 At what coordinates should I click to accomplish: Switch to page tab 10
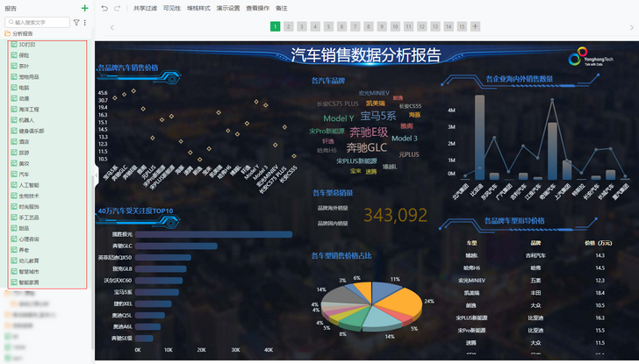click(395, 26)
